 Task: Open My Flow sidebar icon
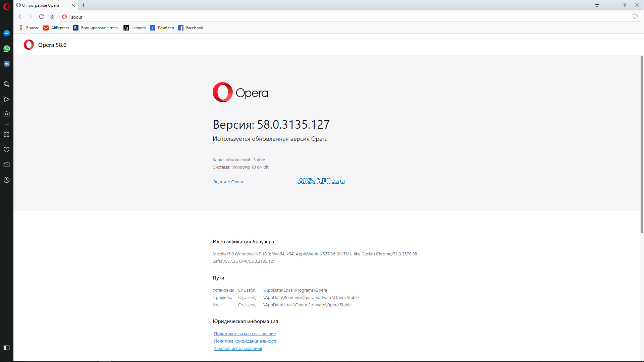6,99
